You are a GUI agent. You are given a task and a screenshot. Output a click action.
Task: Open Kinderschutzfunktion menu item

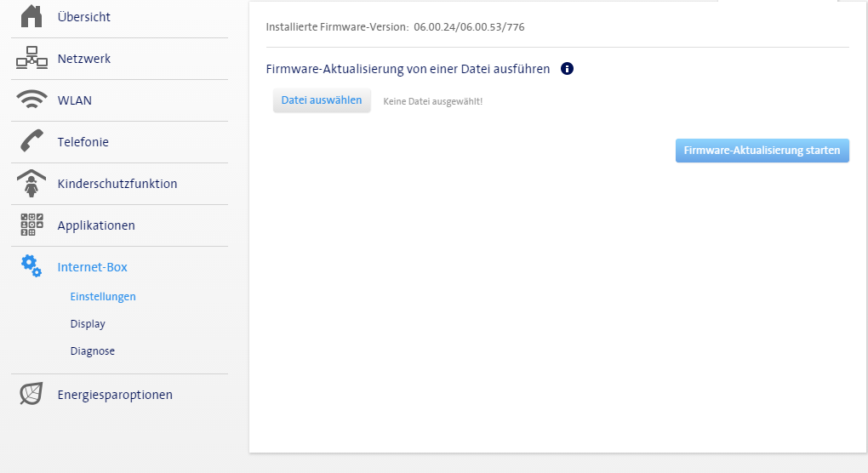(x=117, y=184)
